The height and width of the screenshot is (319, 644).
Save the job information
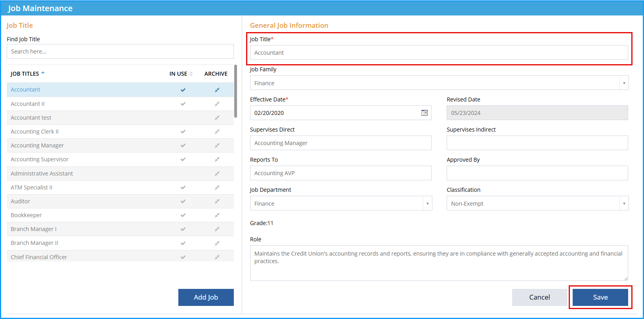click(600, 297)
